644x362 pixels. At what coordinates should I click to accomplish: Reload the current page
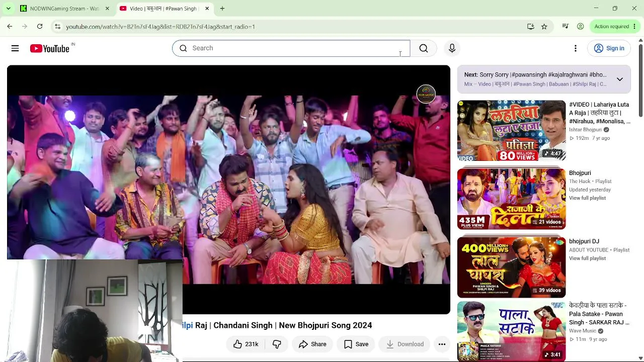click(40, 27)
